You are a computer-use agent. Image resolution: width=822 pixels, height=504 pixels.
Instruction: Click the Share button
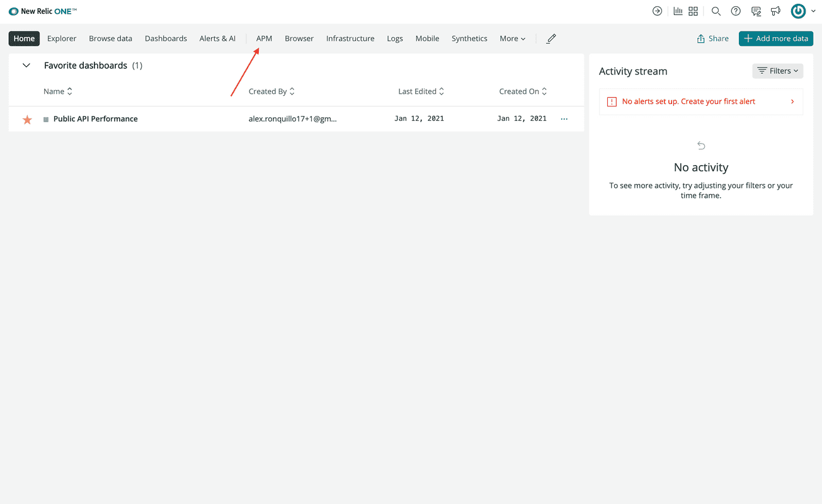(712, 38)
